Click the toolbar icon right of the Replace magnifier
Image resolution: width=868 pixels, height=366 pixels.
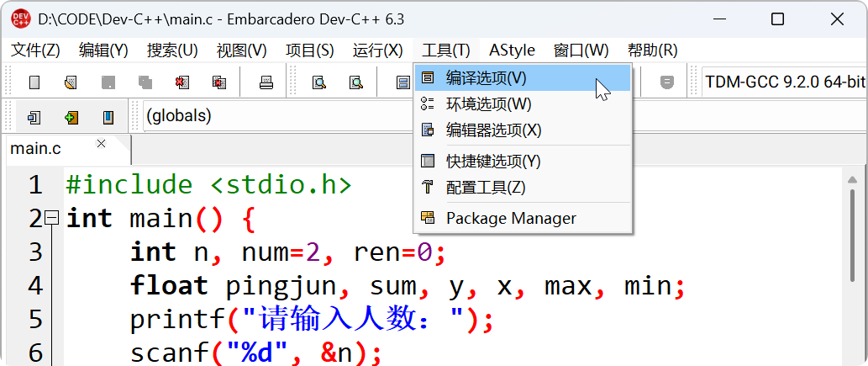point(403,82)
